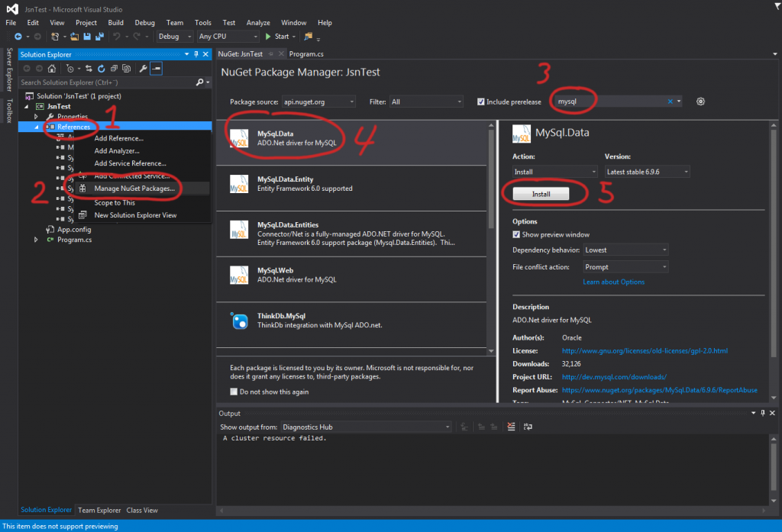Open Properties wrench icon in Solution Explorer

pyautogui.click(x=142, y=68)
